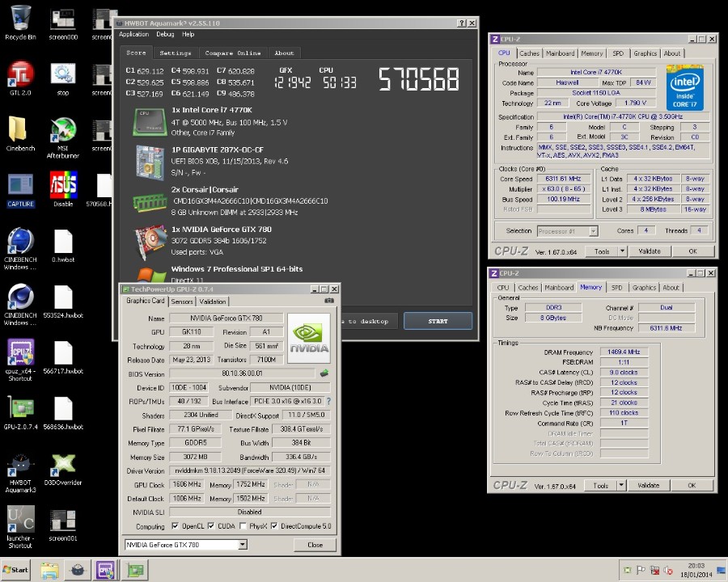Launch HWBOT Aquamark3 desktop shortcut
Screen dimensions: 728x582
[x=20, y=472]
